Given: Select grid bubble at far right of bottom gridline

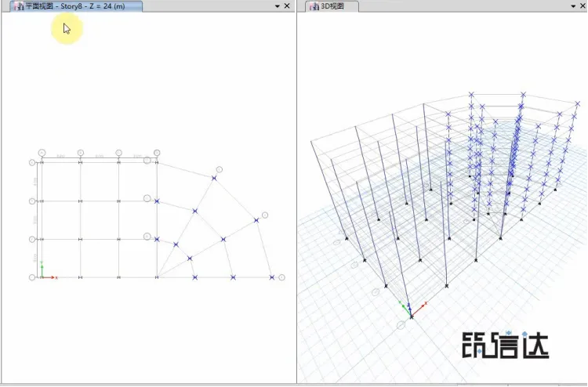Looking at the screenshot, I should 281,277.
